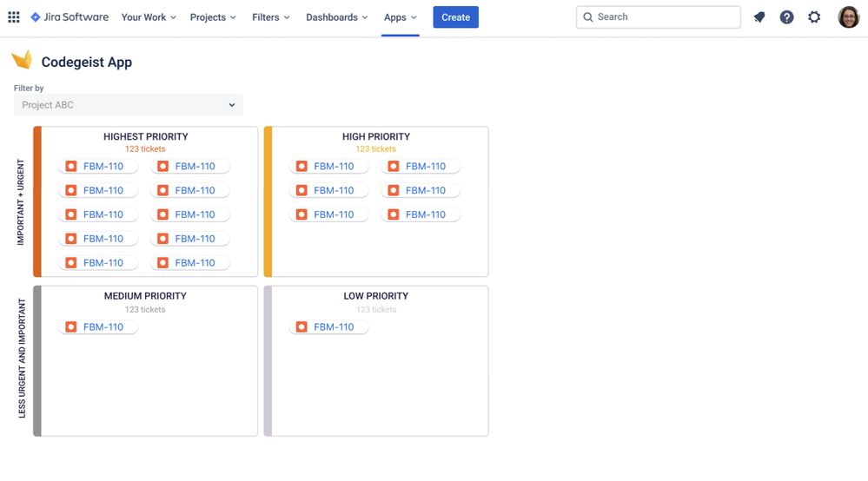Open the notifications icon

[x=759, y=17]
